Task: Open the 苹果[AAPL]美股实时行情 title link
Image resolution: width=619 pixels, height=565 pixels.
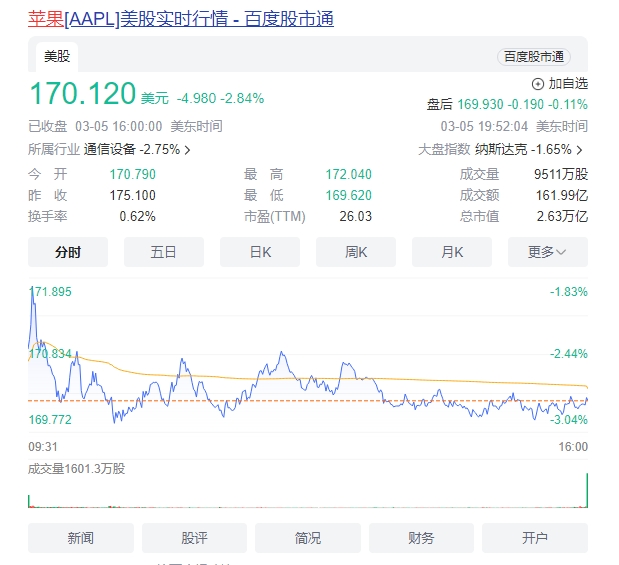Action: (181, 19)
